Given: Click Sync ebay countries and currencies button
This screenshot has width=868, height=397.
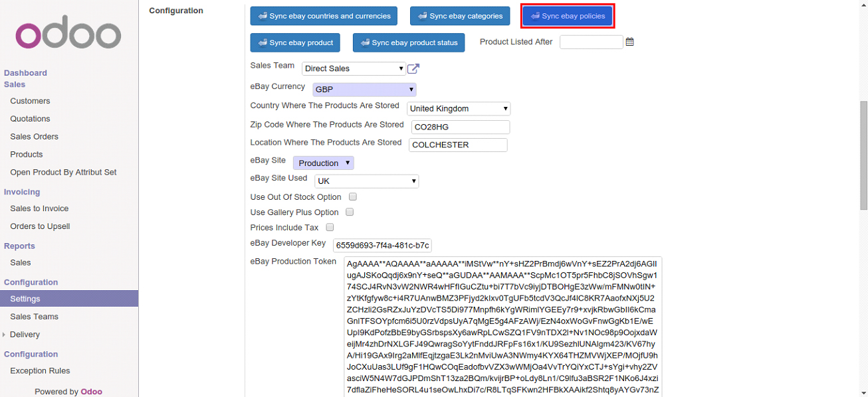Looking at the screenshot, I should [324, 16].
